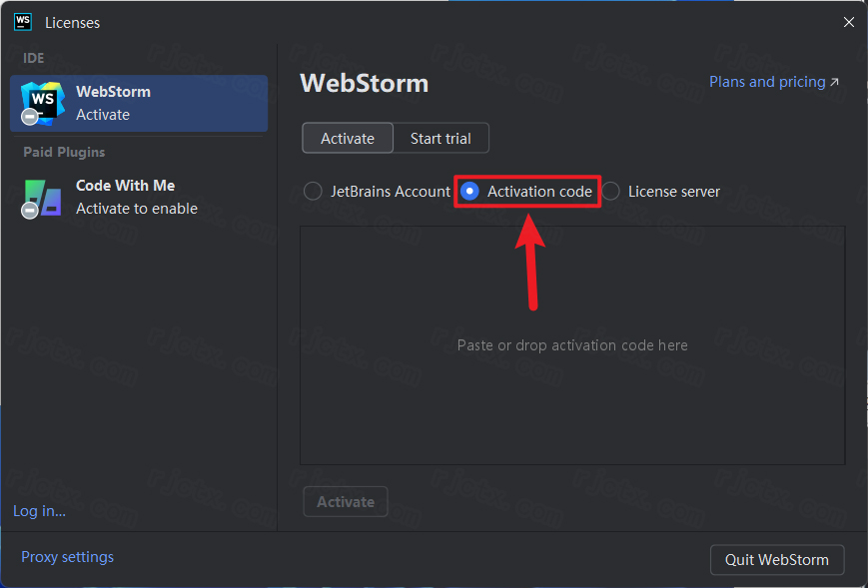868x588 pixels.
Task: Close the Licenses dialog
Action: click(849, 22)
